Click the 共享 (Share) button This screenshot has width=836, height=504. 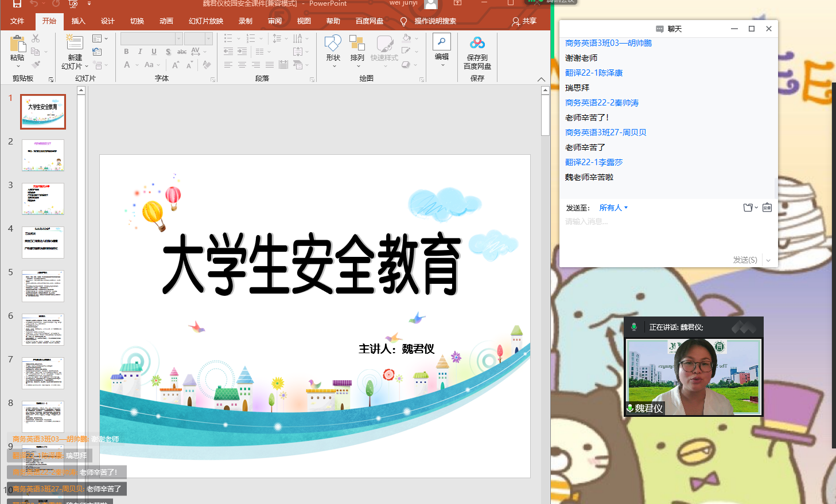point(524,21)
